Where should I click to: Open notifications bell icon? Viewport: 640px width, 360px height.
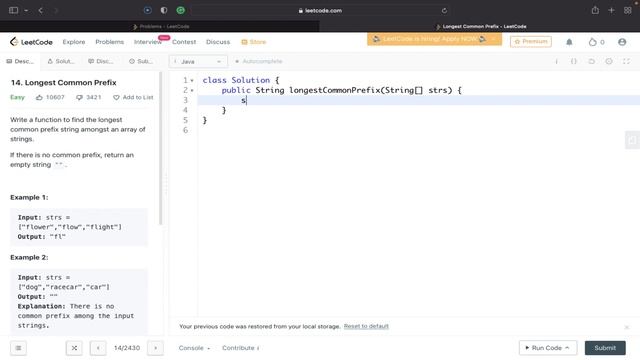[569, 42]
